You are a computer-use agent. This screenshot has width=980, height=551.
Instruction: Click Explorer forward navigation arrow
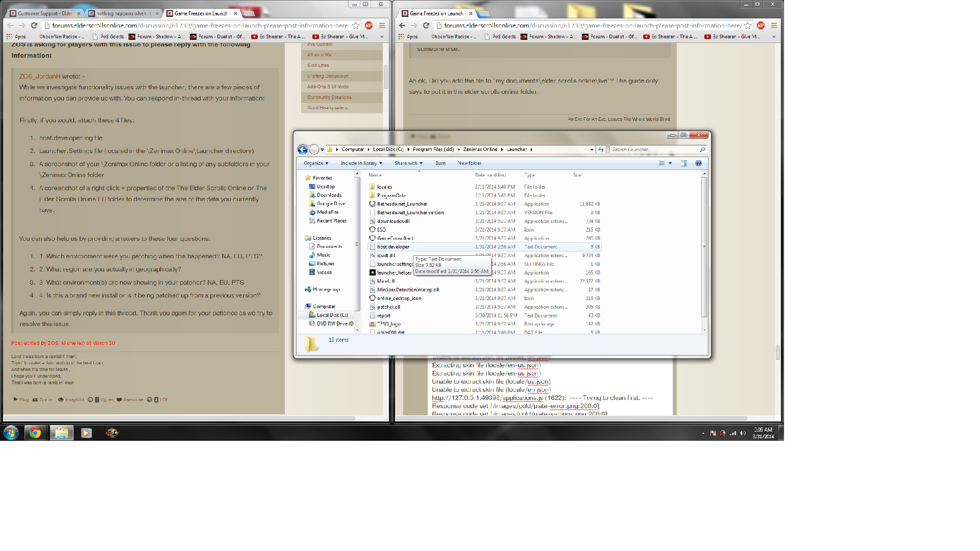pos(314,149)
